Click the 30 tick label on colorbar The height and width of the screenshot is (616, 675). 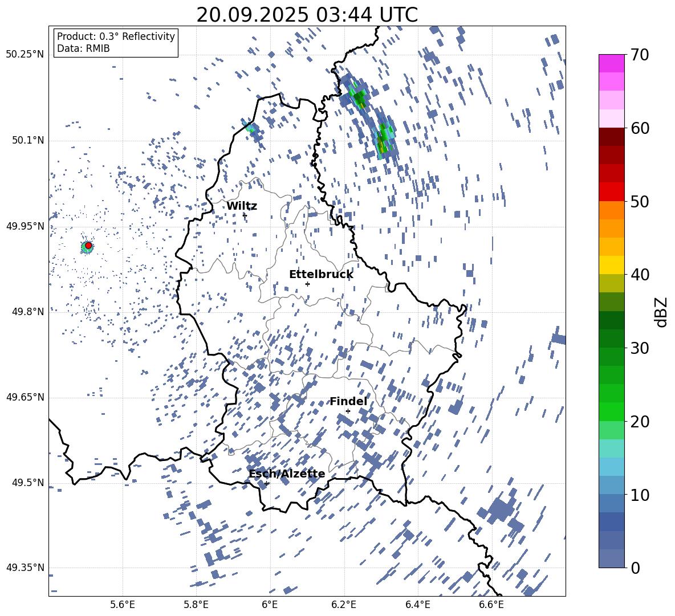[x=640, y=348]
